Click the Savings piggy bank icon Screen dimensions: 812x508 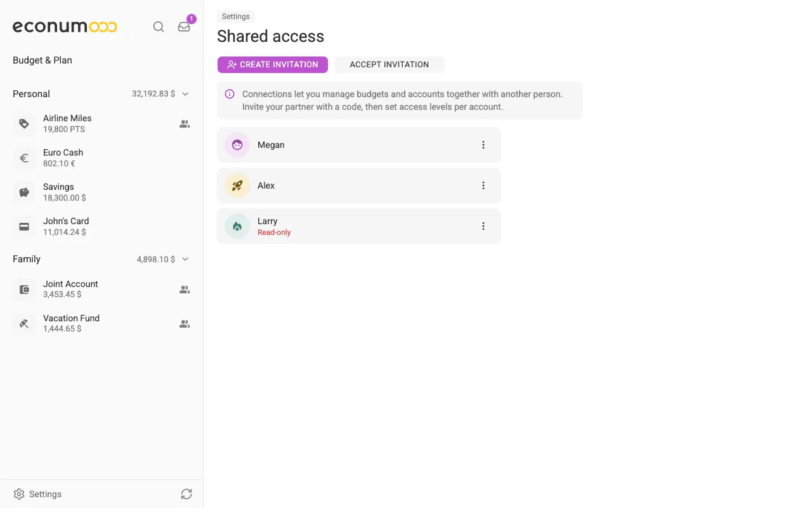click(x=24, y=192)
